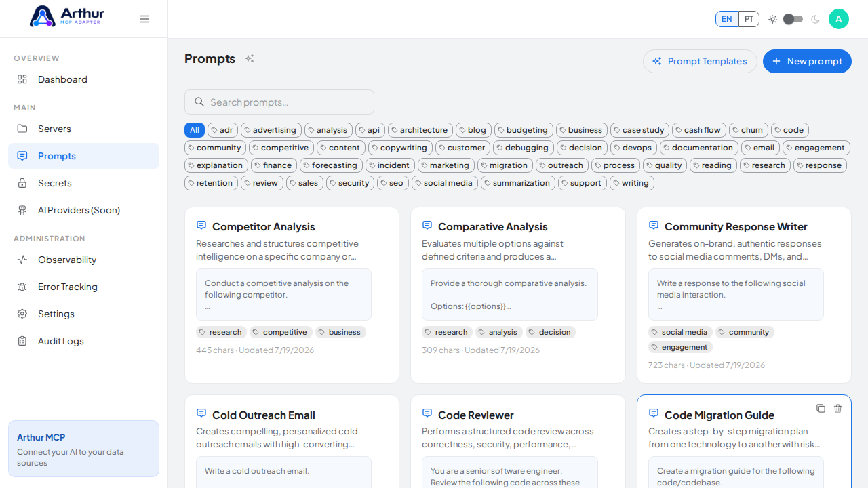Switch language to EN
Screen dimensions: 868x488
point(727,19)
